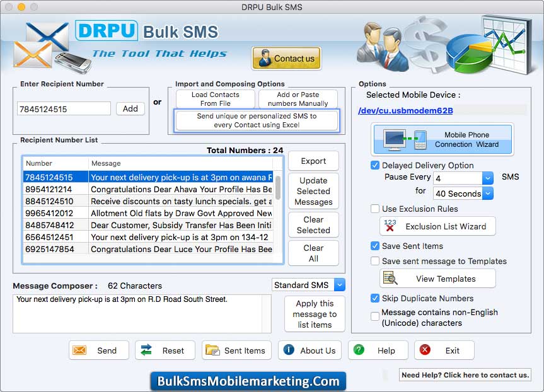544x392 pixels.
Task: Open the /dev/cu.usbmodem62B device link
Action: click(x=405, y=111)
